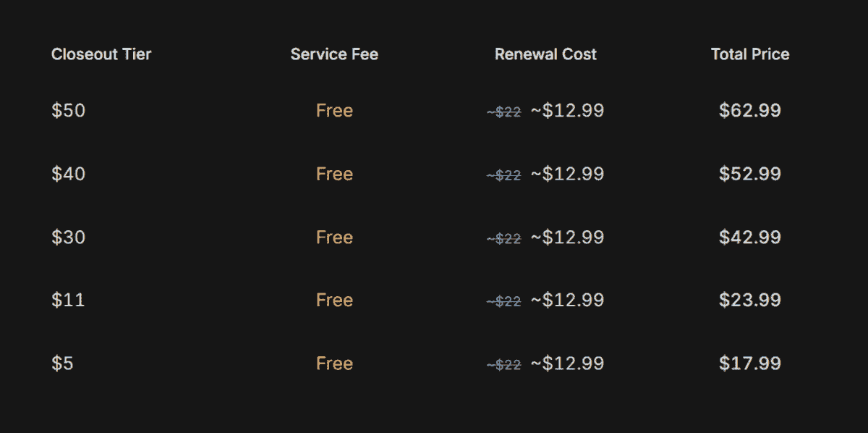Click ~$12.99 renewal cost in $50 row
This screenshot has width=868, height=433.
pos(567,111)
